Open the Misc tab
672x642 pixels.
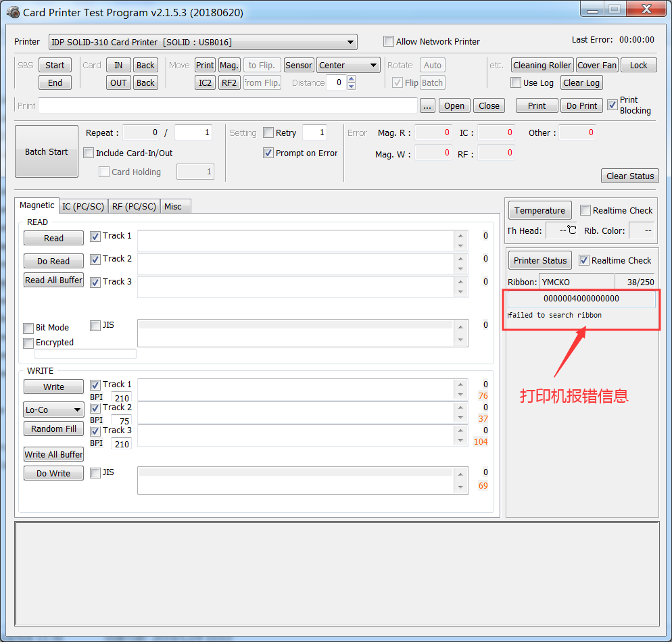(x=173, y=206)
